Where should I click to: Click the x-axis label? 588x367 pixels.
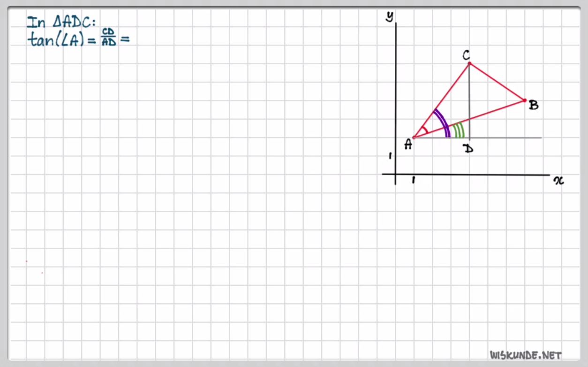(x=558, y=181)
